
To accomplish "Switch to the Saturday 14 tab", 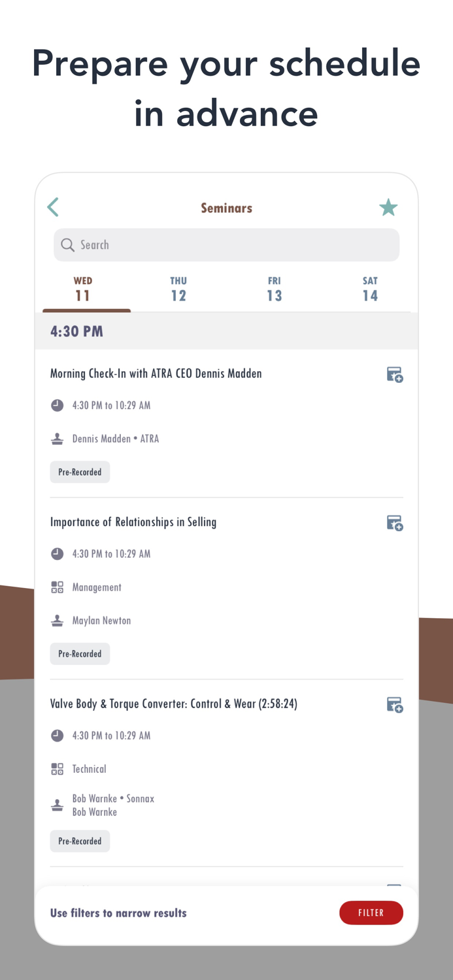I will tap(370, 289).
